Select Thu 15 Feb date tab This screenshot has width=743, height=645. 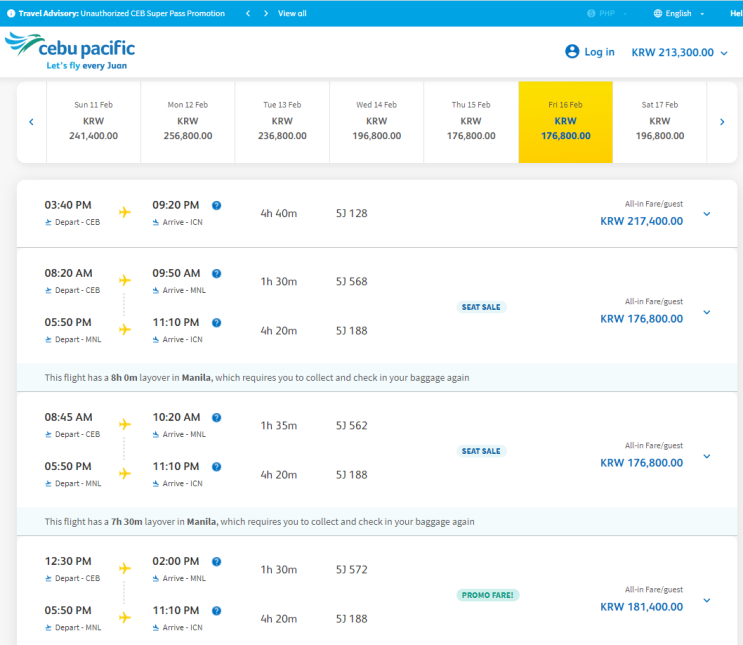click(471, 122)
